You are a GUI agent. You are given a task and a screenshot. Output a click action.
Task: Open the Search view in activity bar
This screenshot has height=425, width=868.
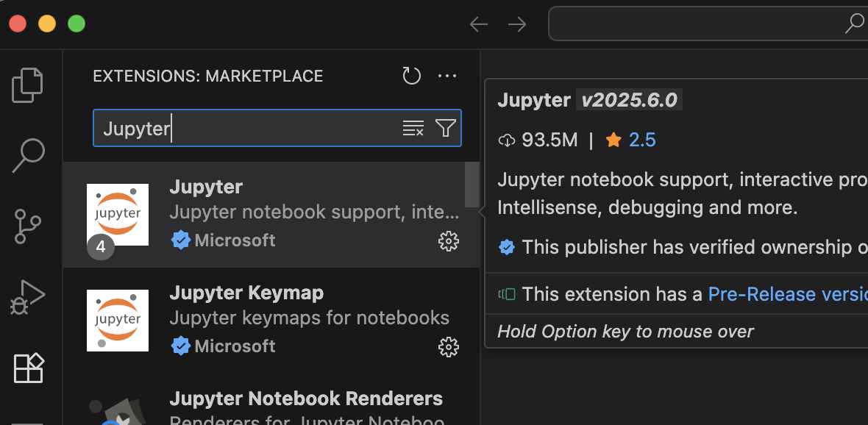(28, 155)
